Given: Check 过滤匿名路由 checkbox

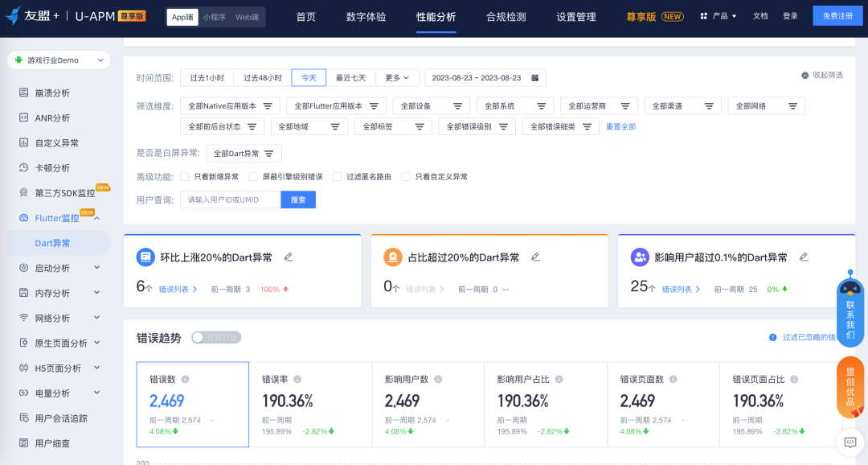Looking at the screenshot, I should 337,177.
